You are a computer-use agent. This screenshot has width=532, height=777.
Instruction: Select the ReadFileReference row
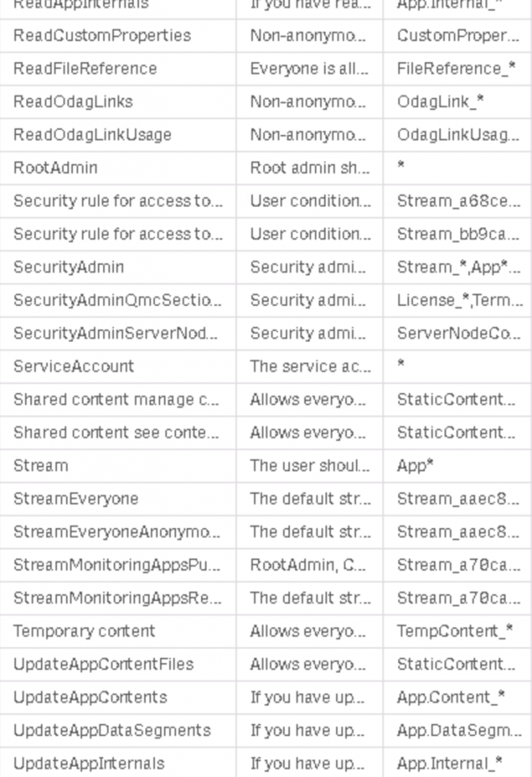point(85,68)
